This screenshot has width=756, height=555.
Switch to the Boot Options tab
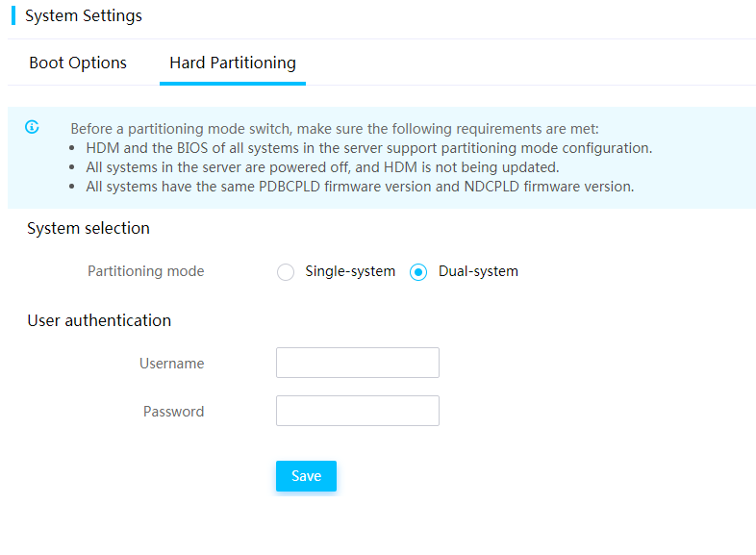tap(78, 63)
